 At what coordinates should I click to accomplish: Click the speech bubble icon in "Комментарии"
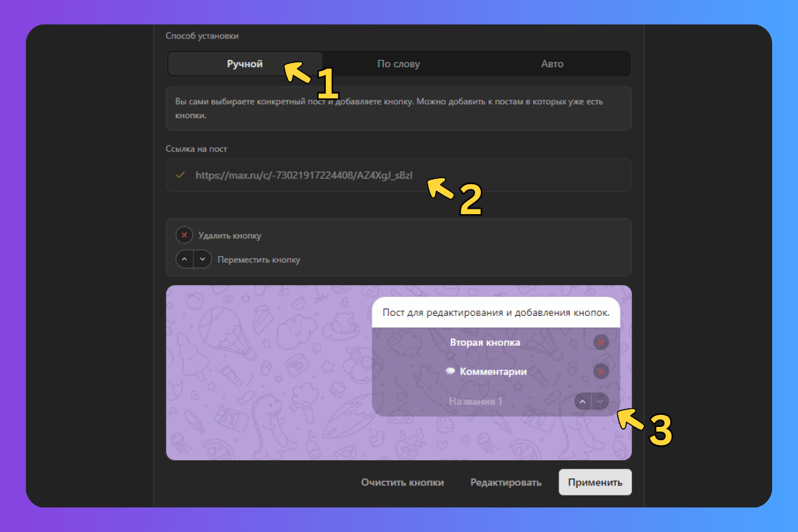451,372
